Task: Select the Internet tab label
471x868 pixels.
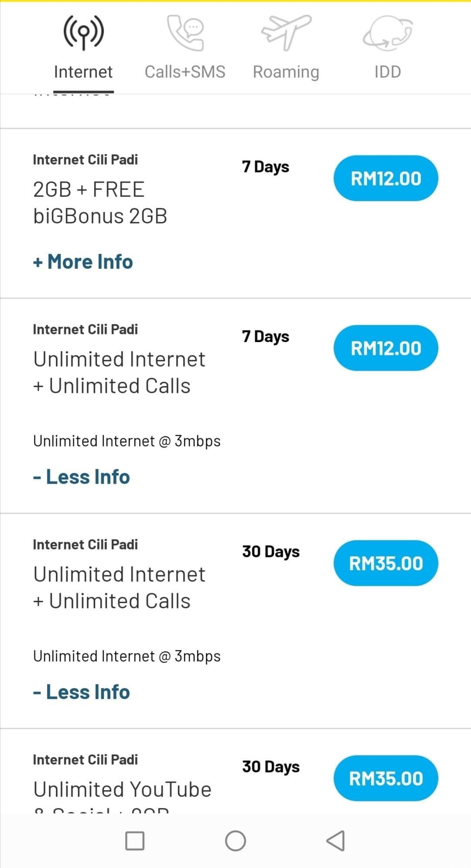Action: (83, 72)
